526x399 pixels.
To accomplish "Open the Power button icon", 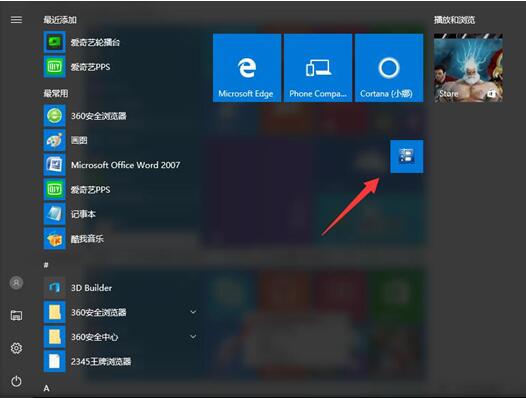I will coord(16,381).
